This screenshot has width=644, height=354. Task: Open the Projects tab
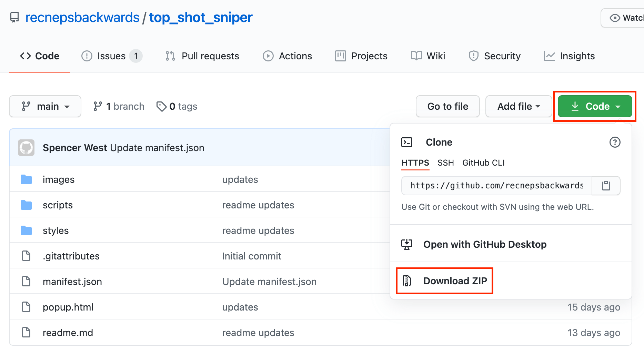(x=361, y=56)
